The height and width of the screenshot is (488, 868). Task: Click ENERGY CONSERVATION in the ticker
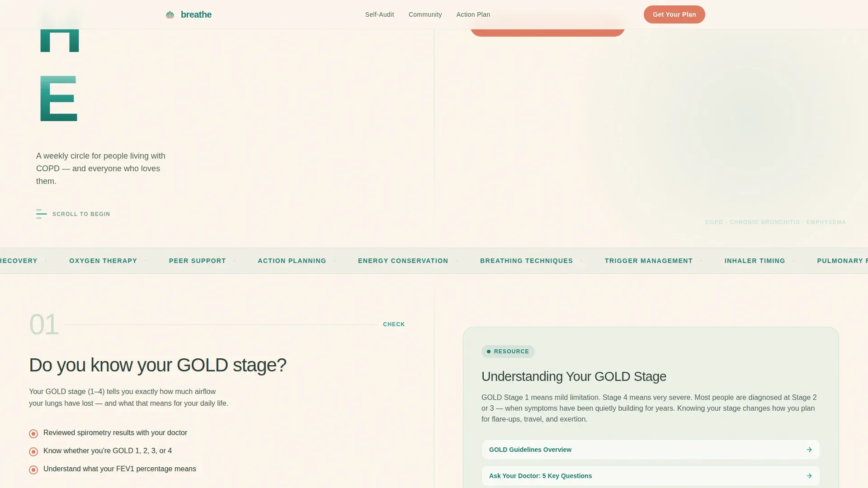coord(403,261)
